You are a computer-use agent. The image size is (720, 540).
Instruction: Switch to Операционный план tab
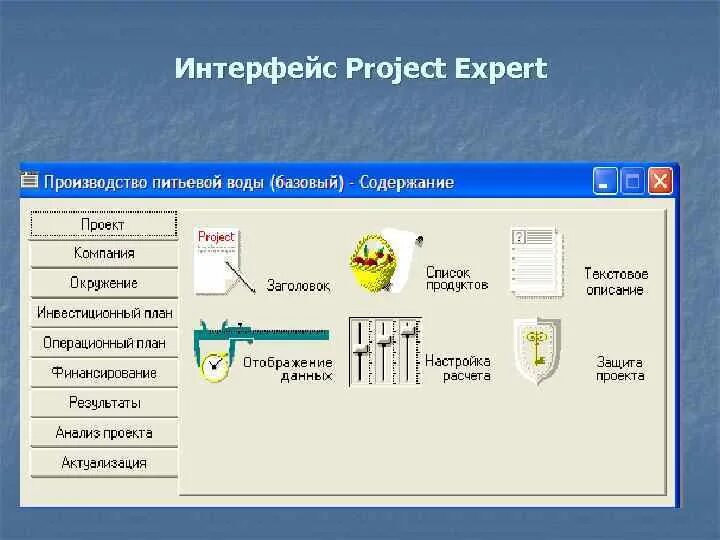pyautogui.click(x=104, y=343)
